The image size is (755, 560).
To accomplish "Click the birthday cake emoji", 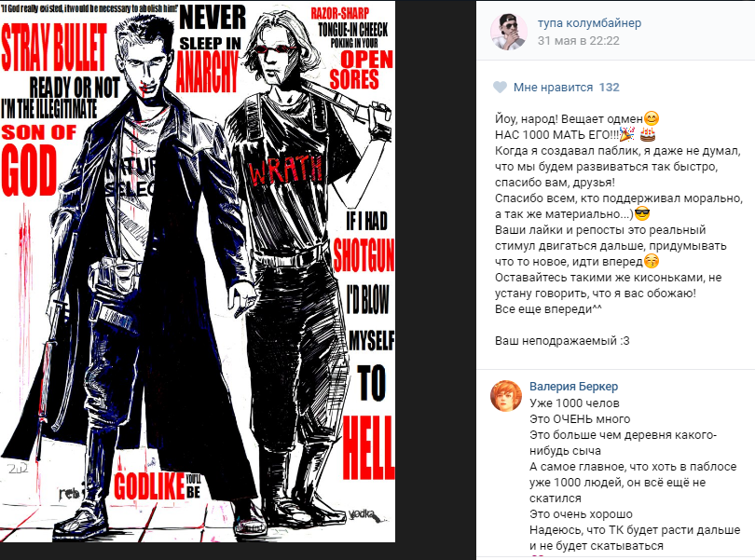I will pos(648,134).
